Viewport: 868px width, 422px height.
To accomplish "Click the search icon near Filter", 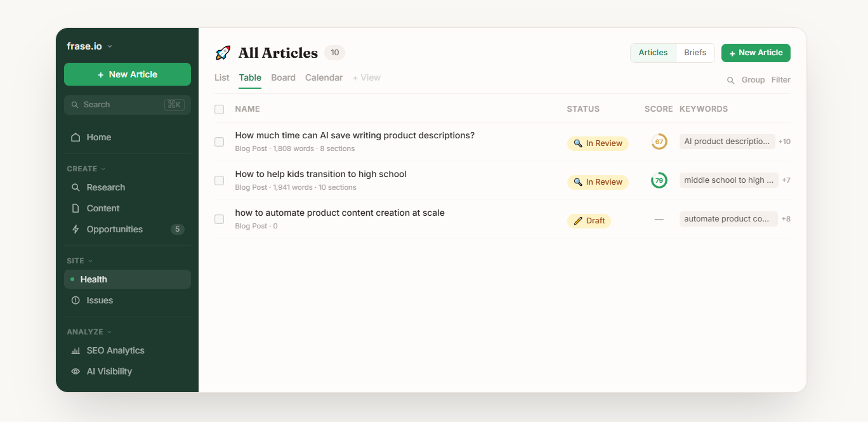I will click(731, 80).
